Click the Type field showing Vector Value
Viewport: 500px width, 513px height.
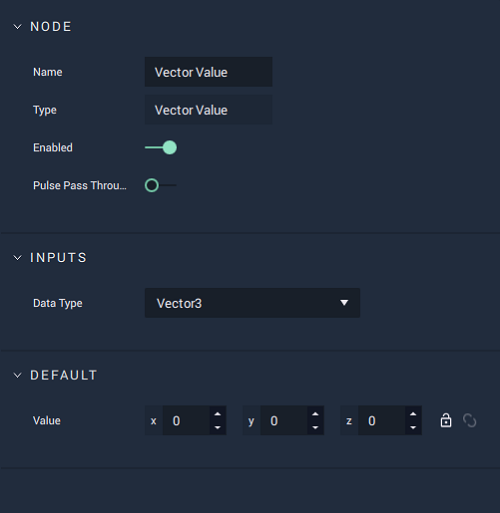[208, 110]
